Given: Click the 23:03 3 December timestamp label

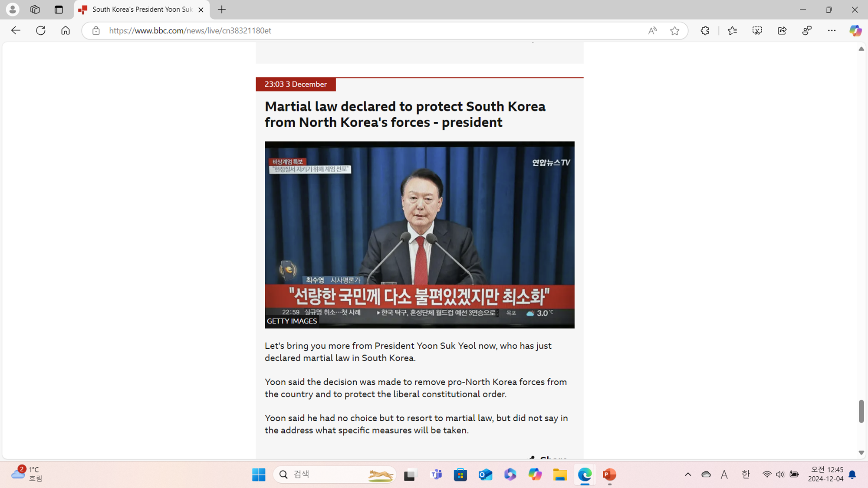Looking at the screenshot, I should pos(296,84).
